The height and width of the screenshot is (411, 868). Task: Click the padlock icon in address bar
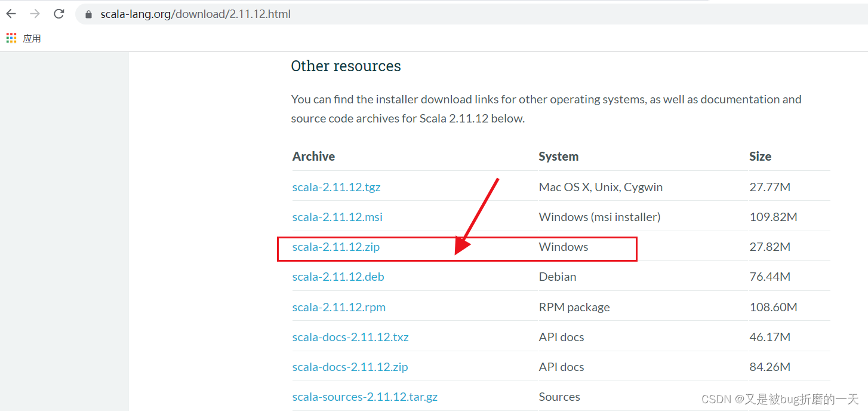[89, 14]
